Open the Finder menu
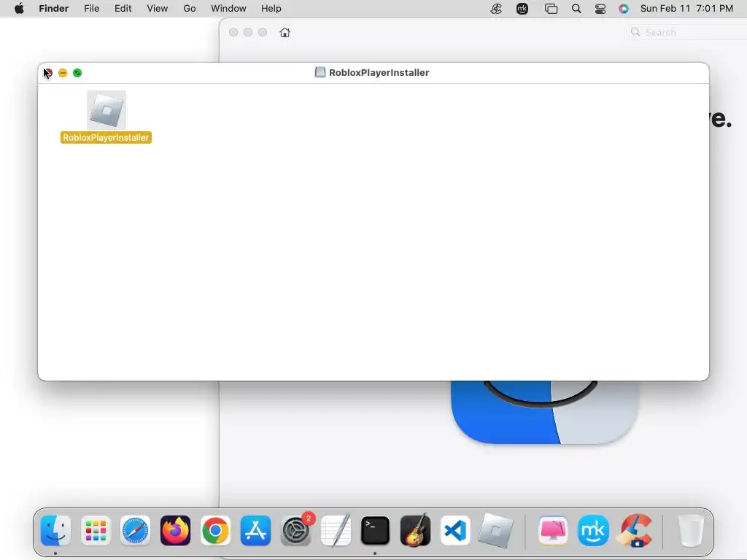747x560 pixels. 54,9
